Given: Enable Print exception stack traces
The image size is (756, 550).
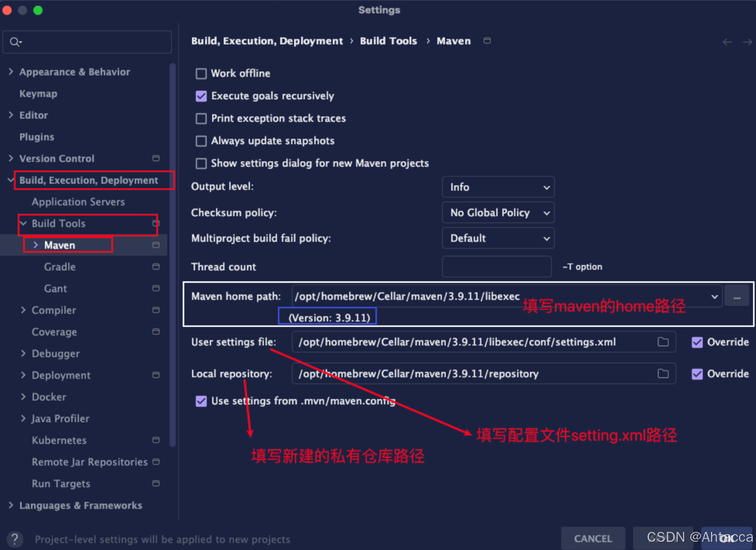Looking at the screenshot, I should click(201, 118).
